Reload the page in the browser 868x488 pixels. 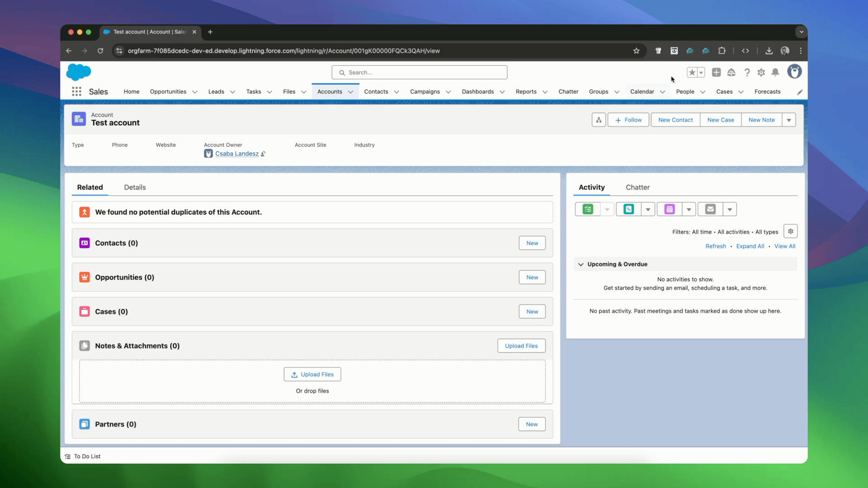[100, 51]
